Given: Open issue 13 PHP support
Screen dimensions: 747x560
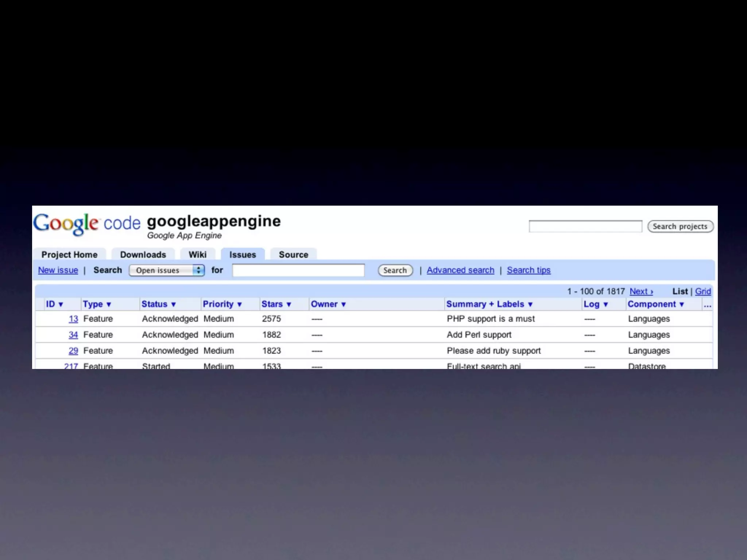Looking at the screenshot, I should (73, 319).
